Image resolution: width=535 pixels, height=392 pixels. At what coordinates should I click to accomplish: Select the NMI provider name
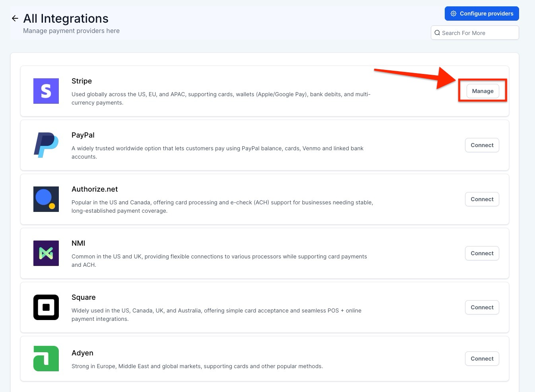78,243
